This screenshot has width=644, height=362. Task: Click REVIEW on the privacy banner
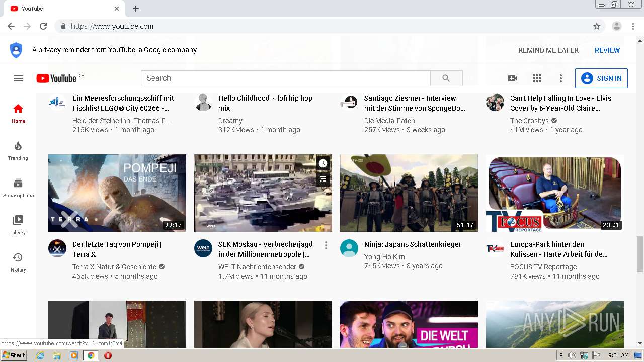tap(607, 50)
